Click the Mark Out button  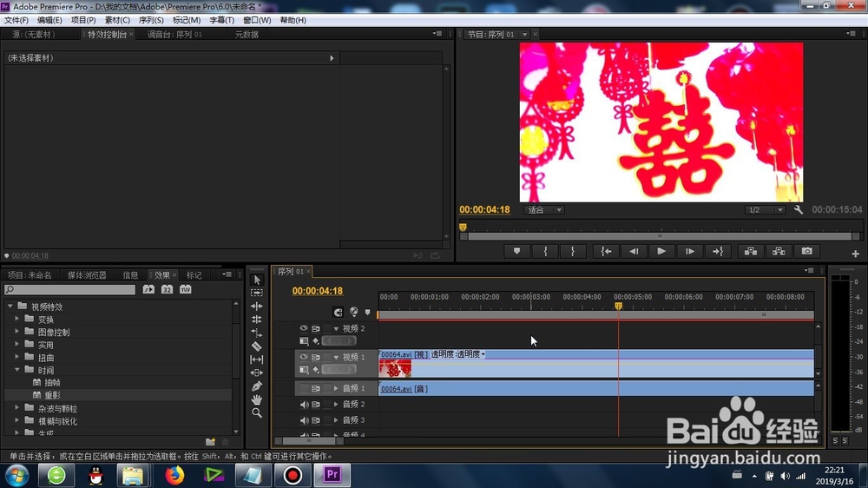coord(572,252)
